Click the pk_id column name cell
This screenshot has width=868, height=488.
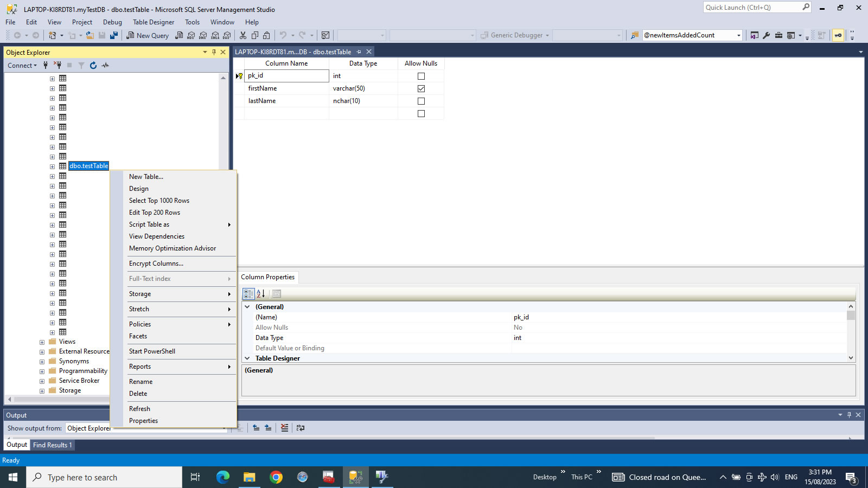(286, 76)
